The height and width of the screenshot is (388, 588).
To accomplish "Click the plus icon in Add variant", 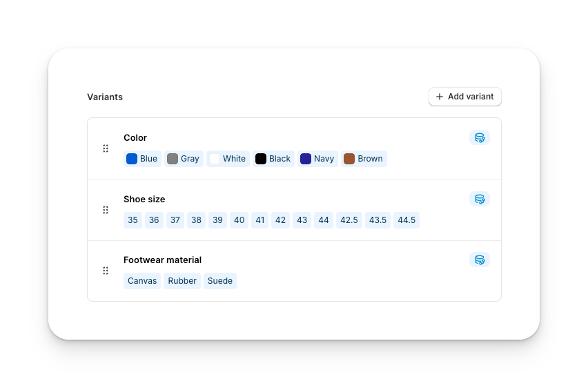I will tap(440, 97).
